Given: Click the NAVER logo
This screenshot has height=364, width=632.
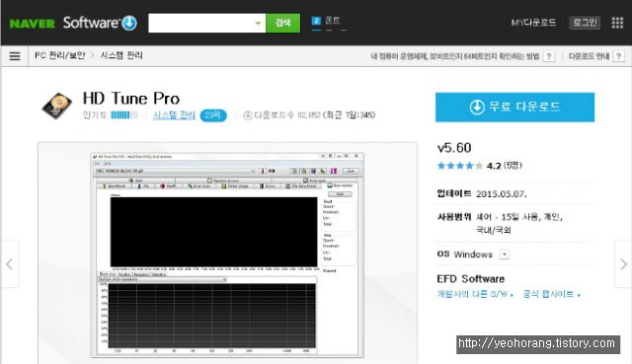Looking at the screenshot, I should (x=33, y=24).
